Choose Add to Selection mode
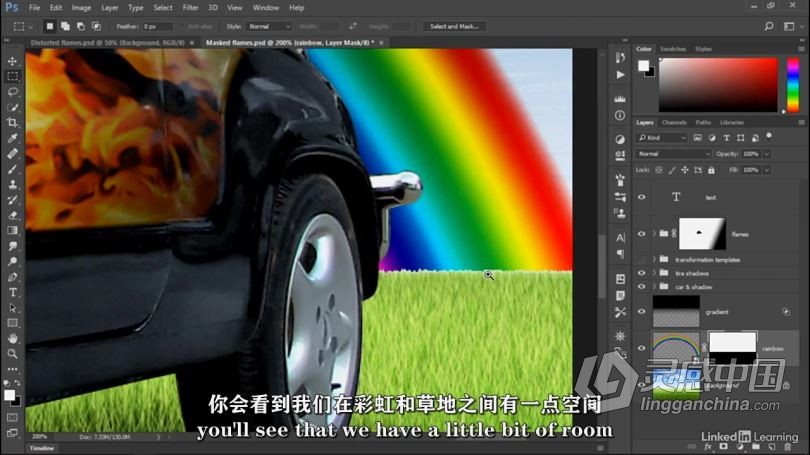This screenshot has width=810, height=455. [65, 26]
